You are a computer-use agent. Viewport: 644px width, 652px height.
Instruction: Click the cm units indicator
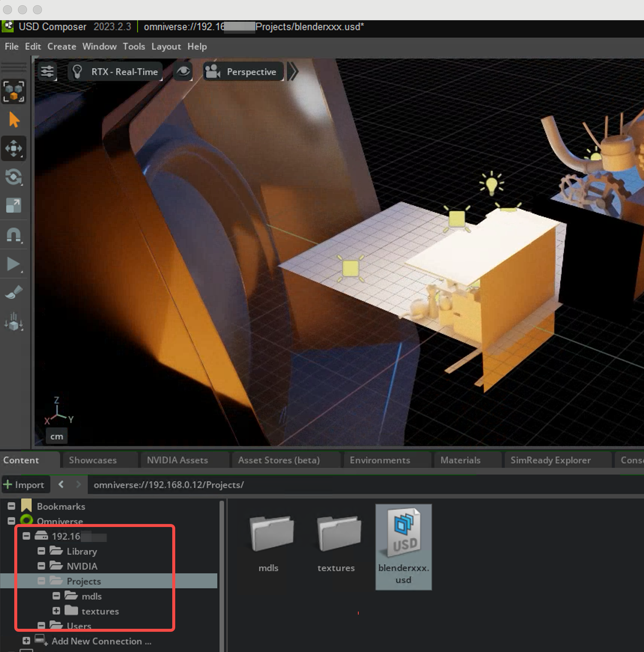pos(57,436)
